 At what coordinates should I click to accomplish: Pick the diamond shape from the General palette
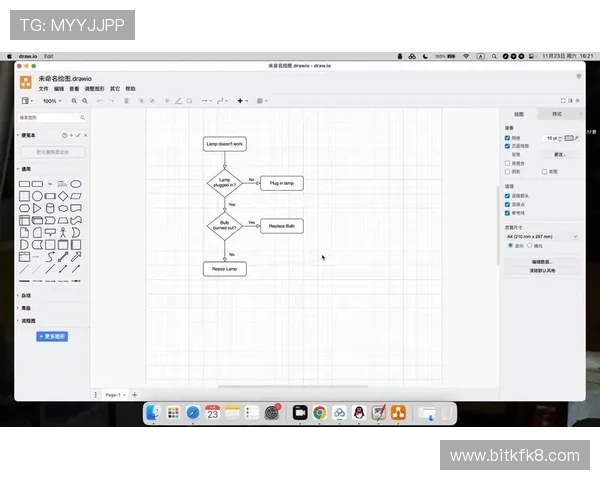click(x=63, y=196)
